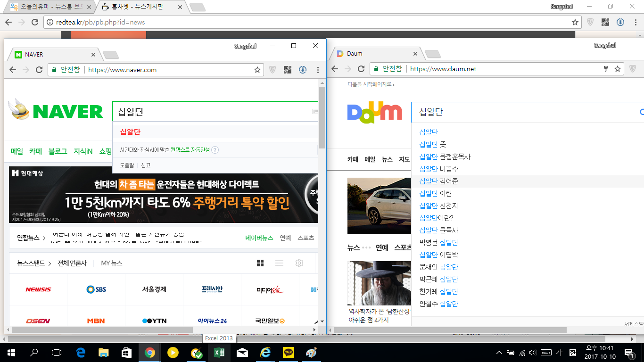Viewport: 644px width, 362px height.
Task: Open 지식iN link on NAVER
Action: (x=83, y=151)
